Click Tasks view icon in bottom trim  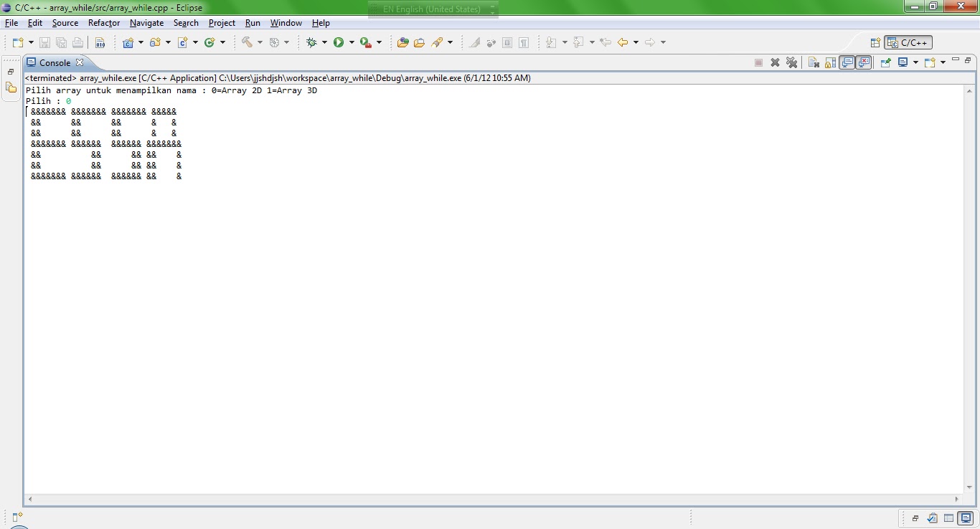point(933,518)
